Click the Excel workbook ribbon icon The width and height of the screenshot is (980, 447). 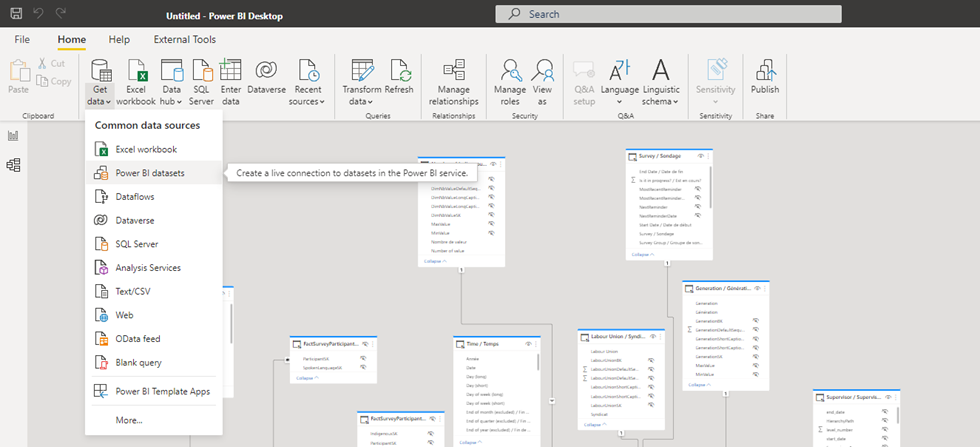(x=136, y=83)
